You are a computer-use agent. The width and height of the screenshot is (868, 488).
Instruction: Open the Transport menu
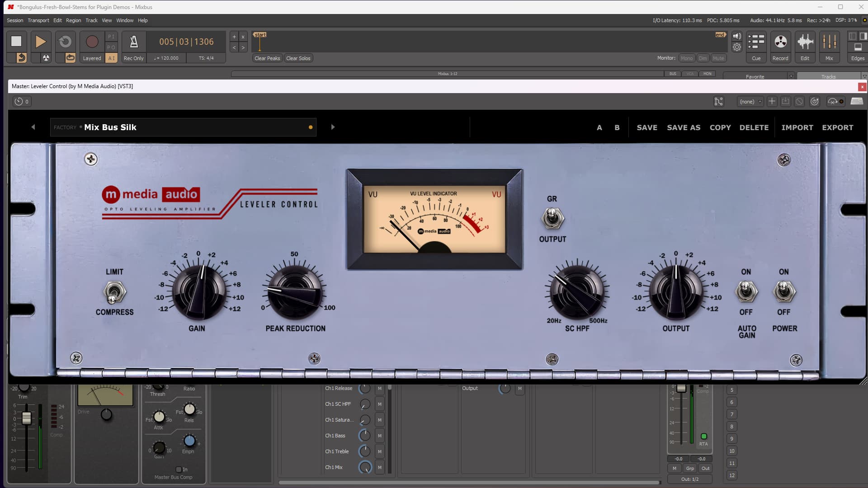(38, 20)
